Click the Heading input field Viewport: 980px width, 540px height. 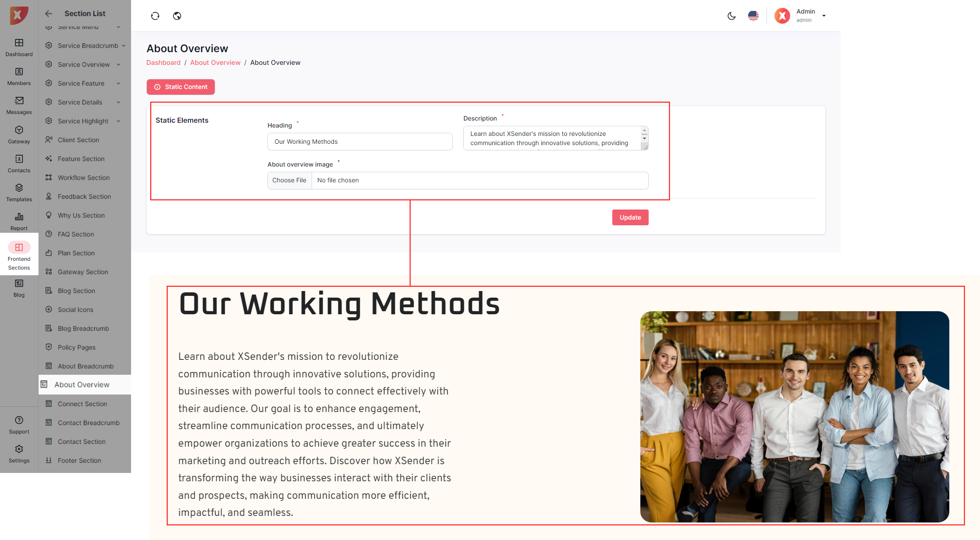(359, 142)
